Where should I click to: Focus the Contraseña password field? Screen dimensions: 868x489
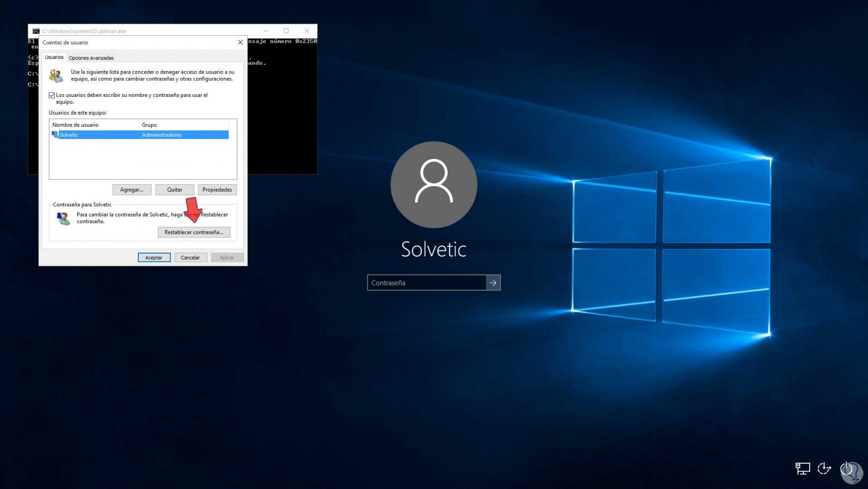(427, 283)
